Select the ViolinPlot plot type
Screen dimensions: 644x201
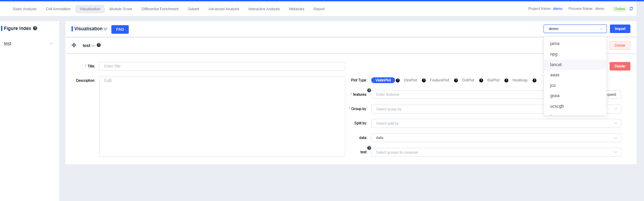(383, 80)
